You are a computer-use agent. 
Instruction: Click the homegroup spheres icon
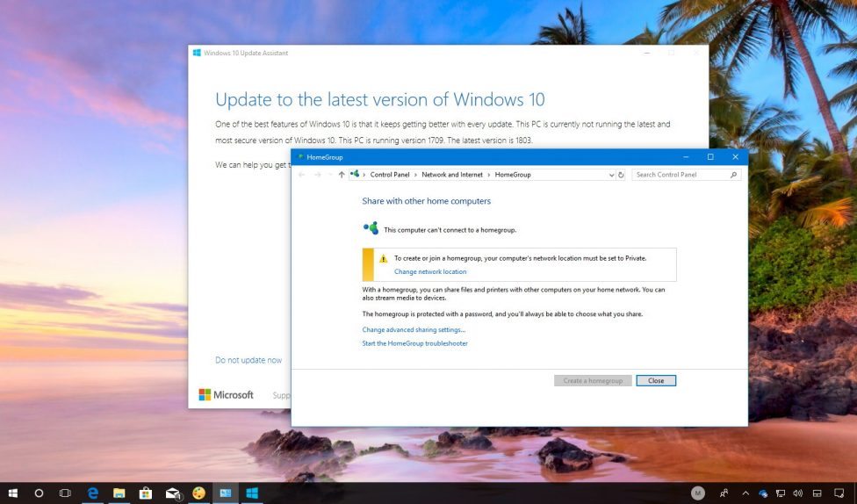coord(371,228)
